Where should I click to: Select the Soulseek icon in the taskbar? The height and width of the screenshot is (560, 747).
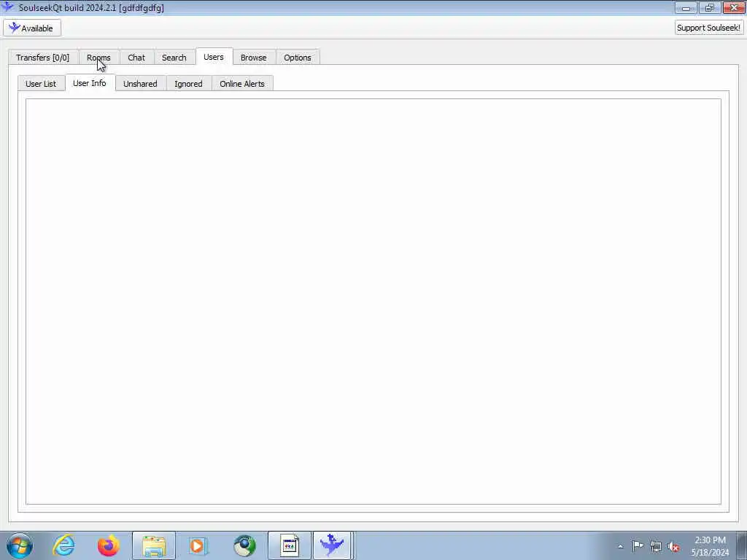click(333, 545)
